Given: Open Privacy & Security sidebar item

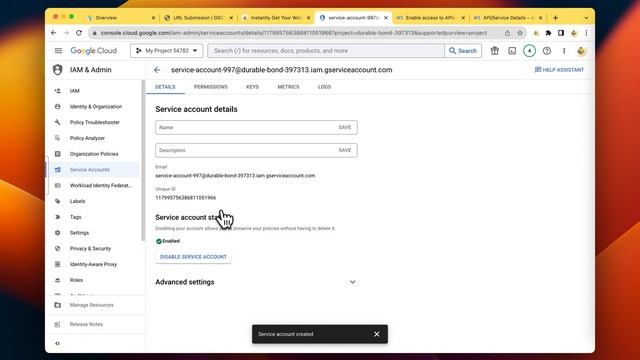Looking at the screenshot, I should coord(94,249).
